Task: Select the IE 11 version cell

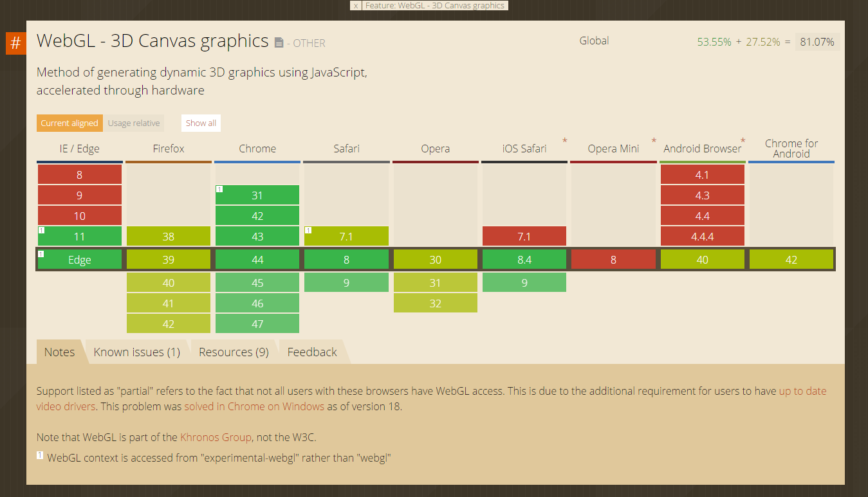Action: [80, 236]
